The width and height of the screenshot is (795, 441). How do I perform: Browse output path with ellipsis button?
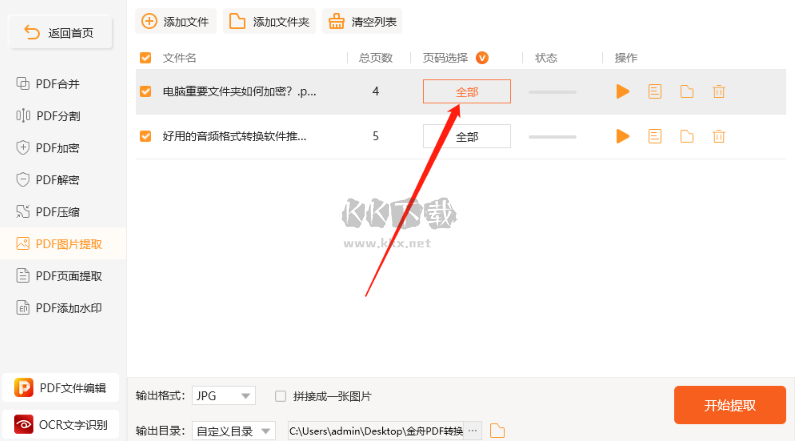point(473,431)
